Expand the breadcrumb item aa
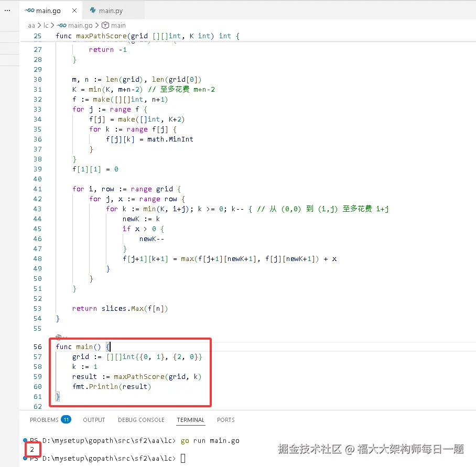This screenshot has height=467, width=476. pyautogui.click(x=31, y=25)
